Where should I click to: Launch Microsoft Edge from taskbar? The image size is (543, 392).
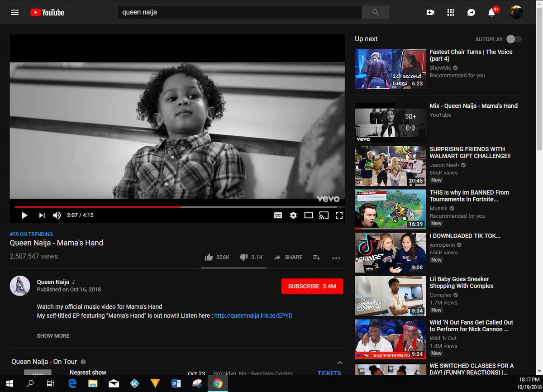[72, 383]
